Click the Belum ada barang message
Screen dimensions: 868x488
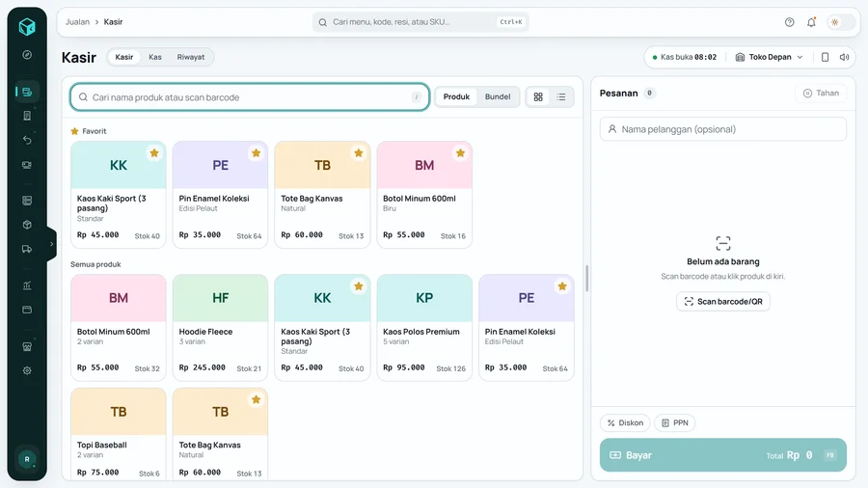coord(723,261)
